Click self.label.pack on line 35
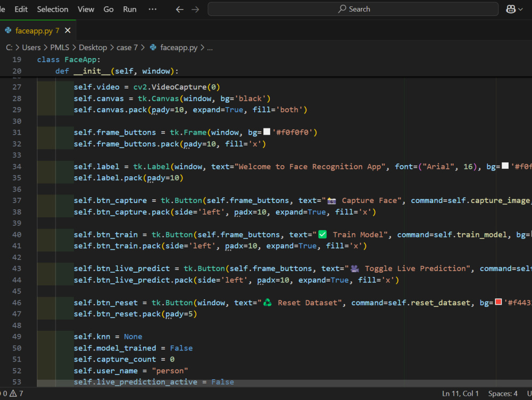532x400 pixels. (x=108, y=178)
